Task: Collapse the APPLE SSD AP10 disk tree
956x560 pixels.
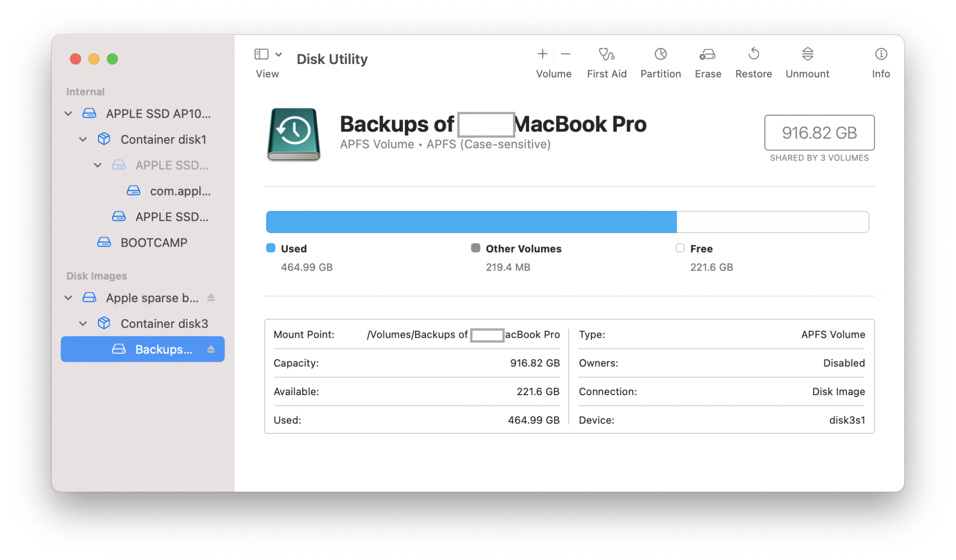Action: click(x=68, y=114)
